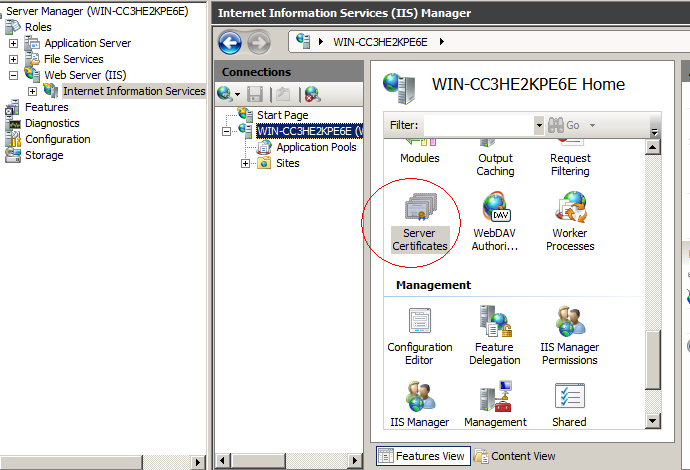Click the Create New Connection globe icon

click(225, 94)
